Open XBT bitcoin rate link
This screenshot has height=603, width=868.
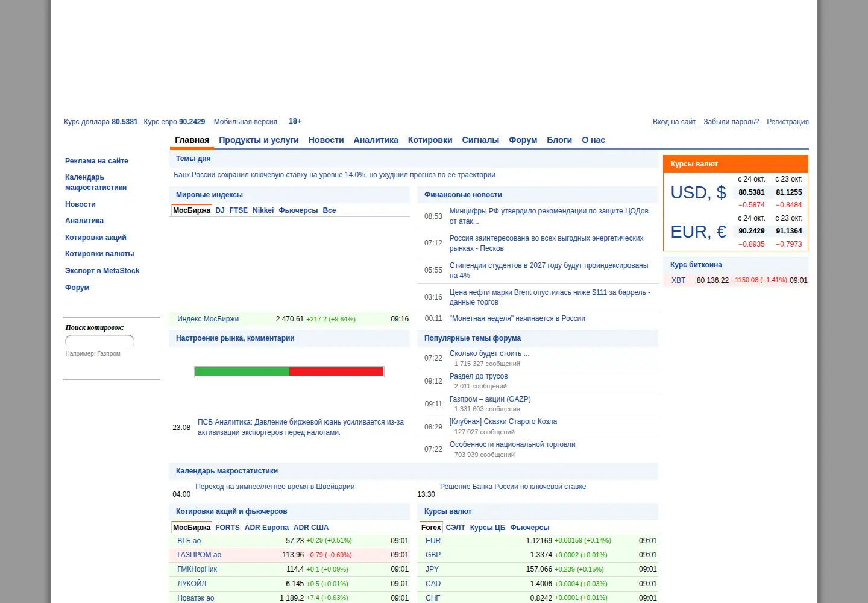tap(678, 280)
